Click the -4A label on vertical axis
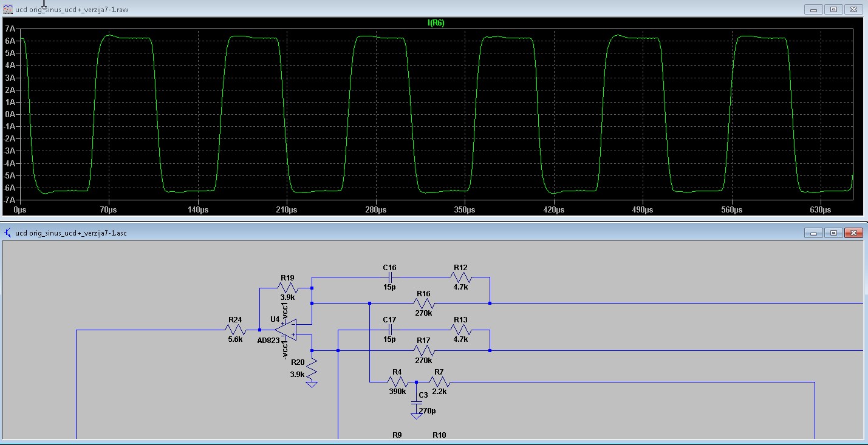The height and width of the screenshot is (445, 868). pos(9,163)
